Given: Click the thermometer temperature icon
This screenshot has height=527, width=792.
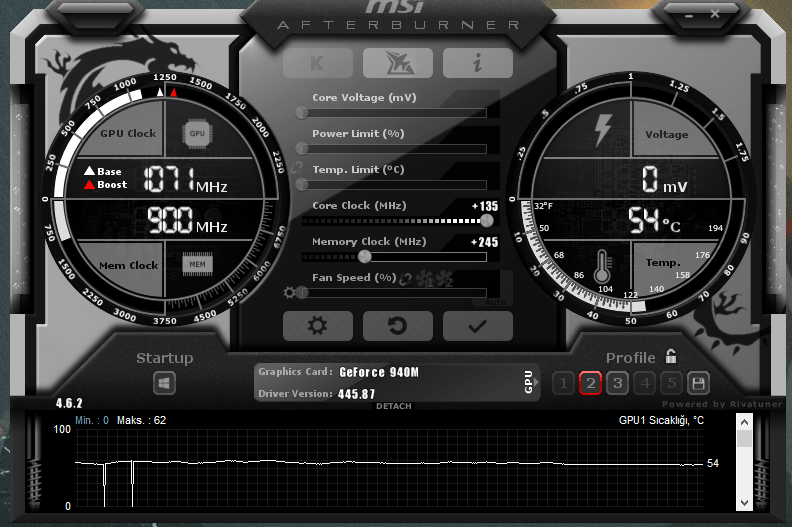Looking at the screenshot, I should coord(602,267).
